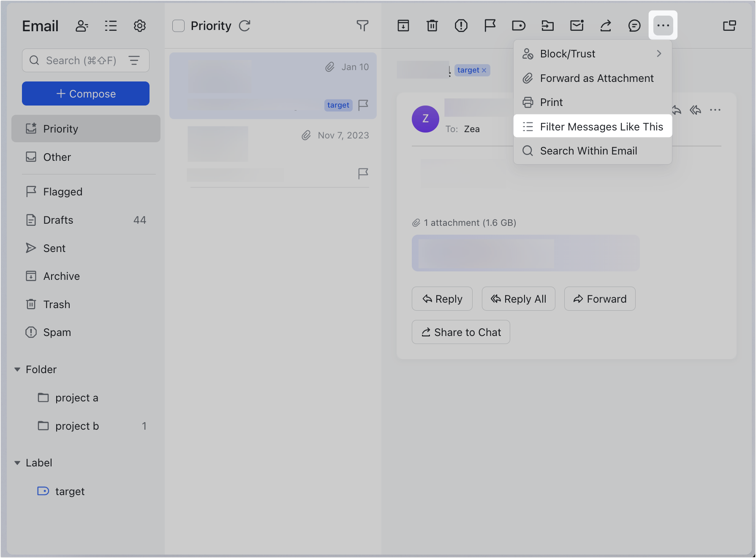This screenshot has height=558, width=756.
Task: Delete the open email with the trash icon
Action: point(432,25)
